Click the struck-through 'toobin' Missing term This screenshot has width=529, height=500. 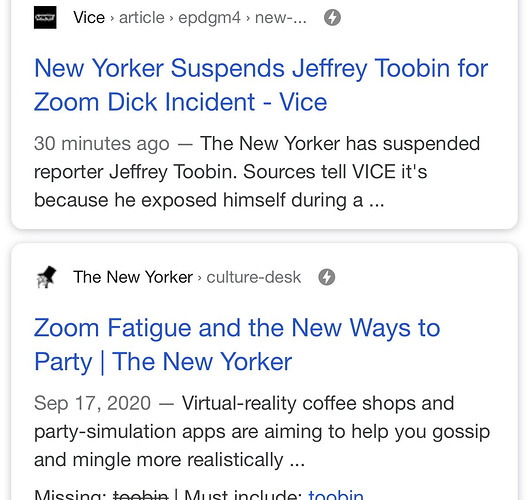(x=140, y=495)
